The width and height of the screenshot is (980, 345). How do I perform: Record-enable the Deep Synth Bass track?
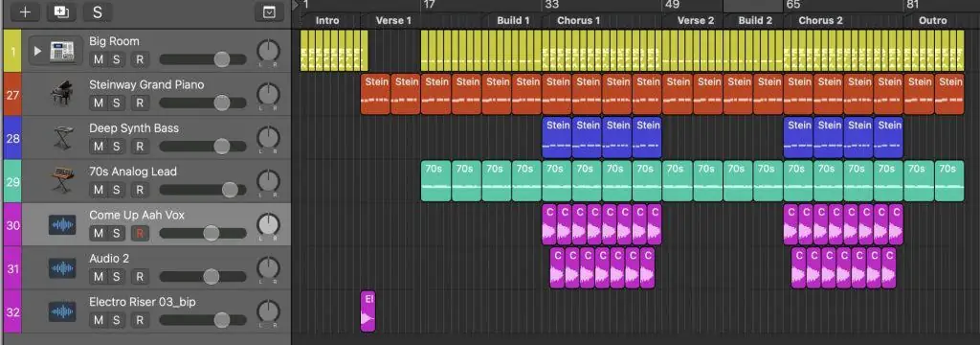pos(140,147)
